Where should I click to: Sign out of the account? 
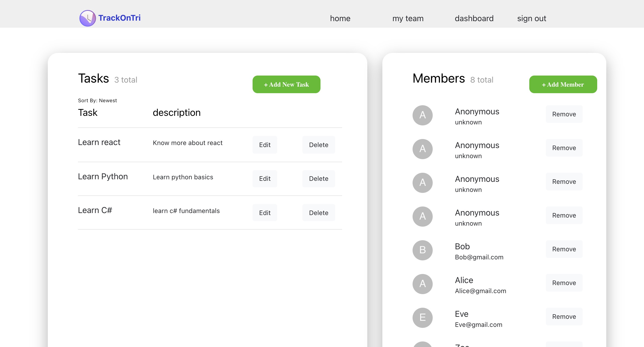(532, 18)
